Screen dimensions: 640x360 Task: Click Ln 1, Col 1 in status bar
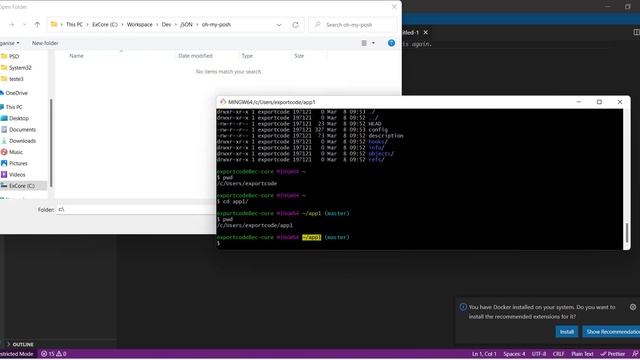click(x=484, y=354)
